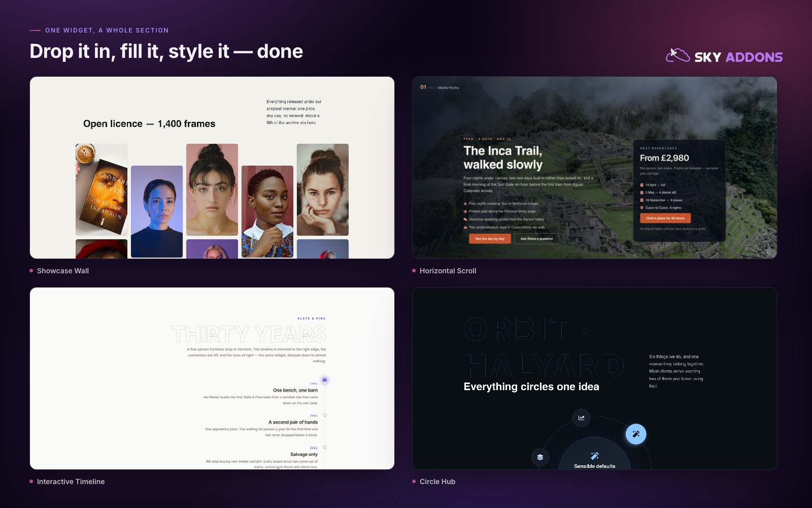The image size is (812, 508).
Task: Click the From £2,980 price text
Action: 664,158
